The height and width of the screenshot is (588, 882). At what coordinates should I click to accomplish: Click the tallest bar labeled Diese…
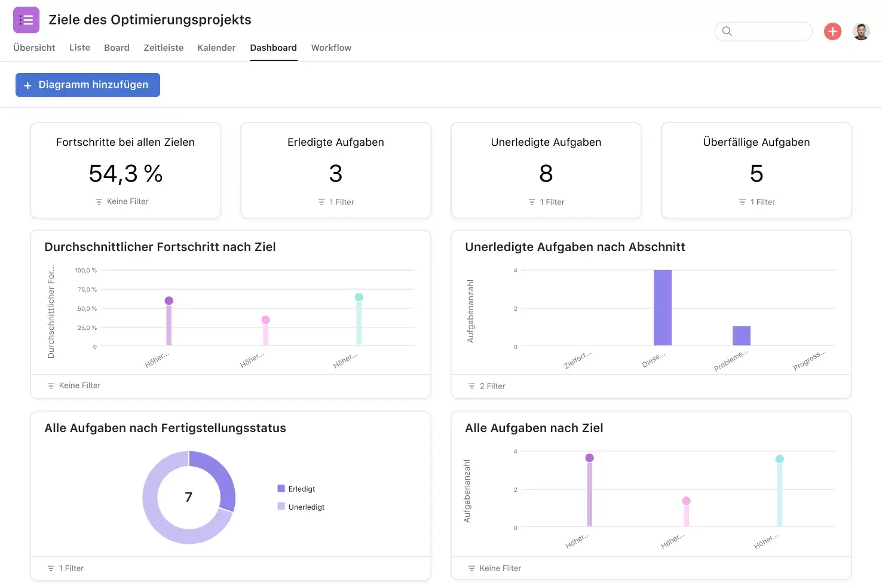(663, 308)
